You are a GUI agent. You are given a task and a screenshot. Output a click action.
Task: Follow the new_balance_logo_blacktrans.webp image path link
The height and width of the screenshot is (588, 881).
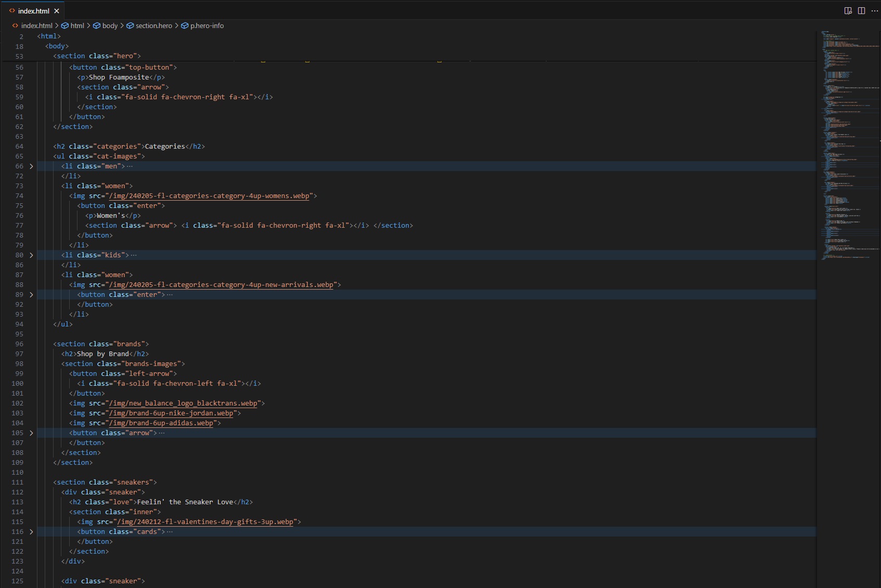click(x=183, y=403)
